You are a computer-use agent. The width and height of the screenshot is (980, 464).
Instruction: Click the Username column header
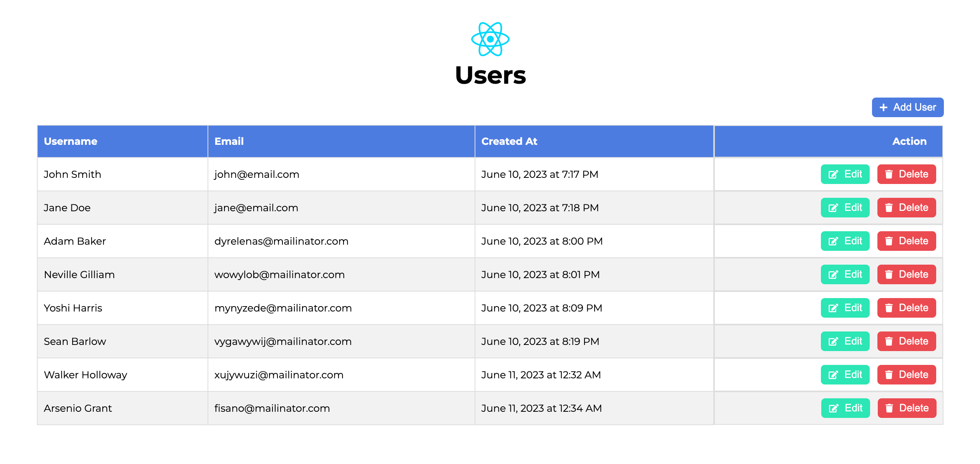(71, 141)
